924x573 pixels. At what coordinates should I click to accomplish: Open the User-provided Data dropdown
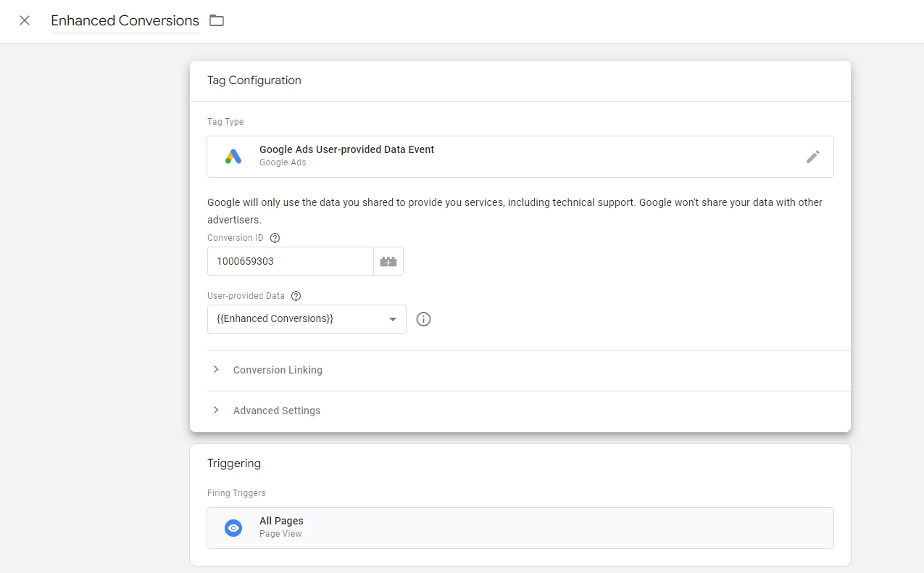coord(307,319)
